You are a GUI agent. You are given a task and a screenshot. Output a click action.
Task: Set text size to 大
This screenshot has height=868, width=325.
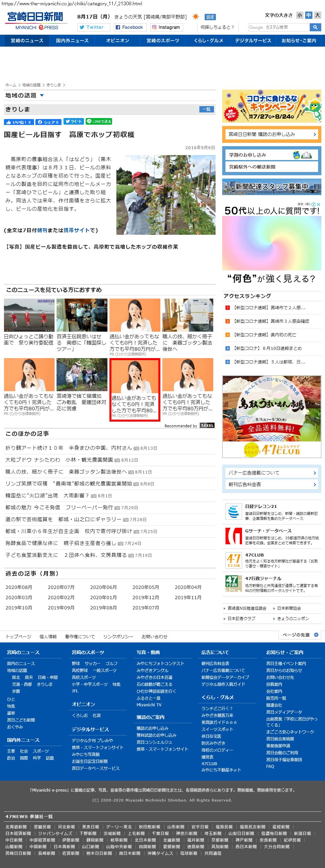coord(317,15)
